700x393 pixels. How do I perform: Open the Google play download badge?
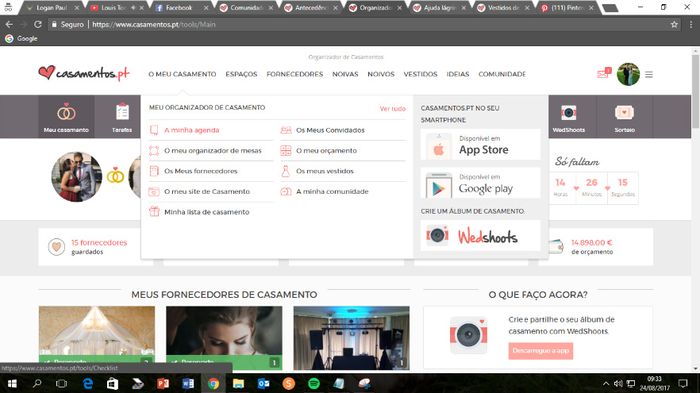pyautogui.click(x=480, y=183)
